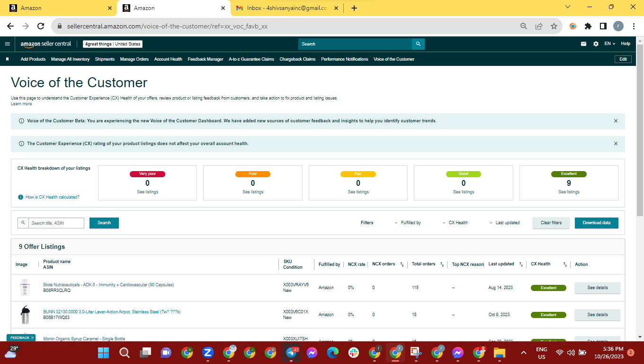
Task: Open Chargeback Claims
Action: point(297,59)
